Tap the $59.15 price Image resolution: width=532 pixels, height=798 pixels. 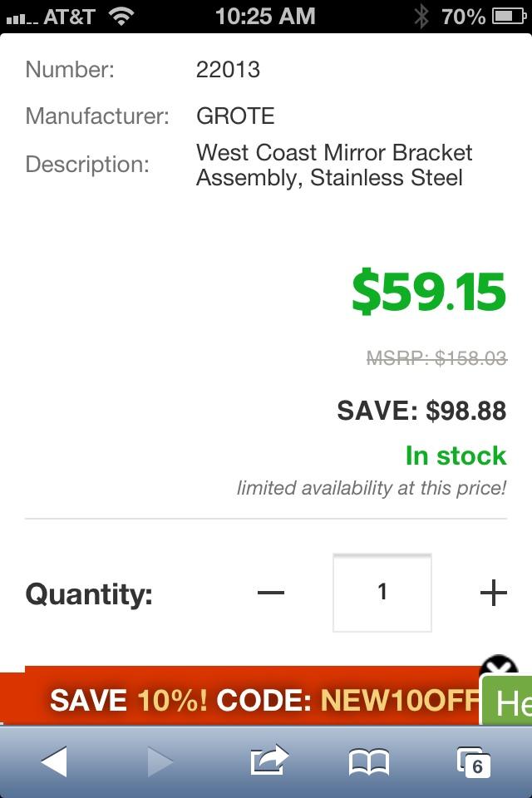[x=428, y=292]
